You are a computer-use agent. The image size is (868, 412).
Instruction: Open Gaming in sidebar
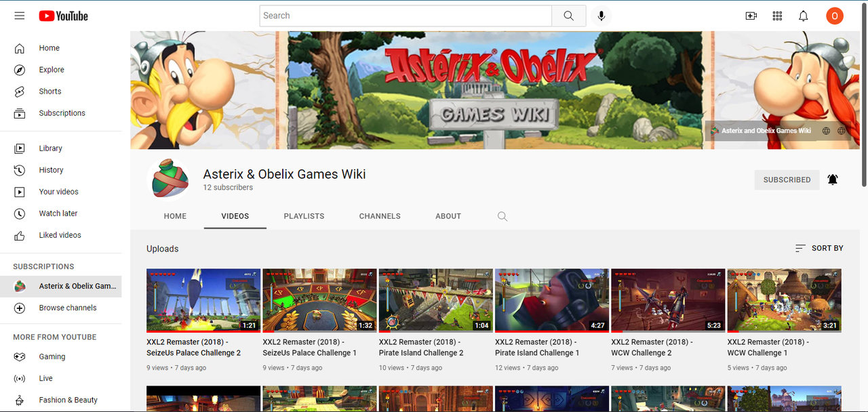61,356
